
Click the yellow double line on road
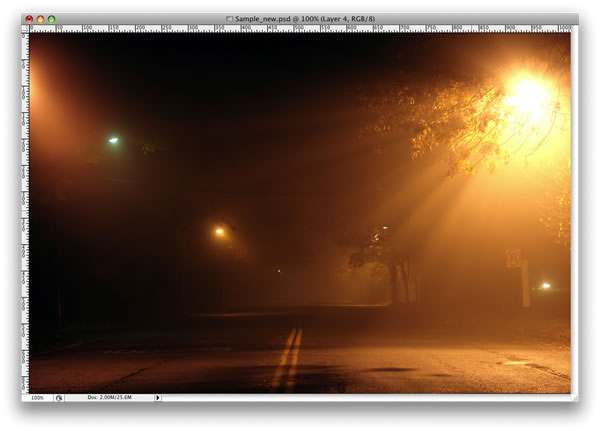[288, 360]
